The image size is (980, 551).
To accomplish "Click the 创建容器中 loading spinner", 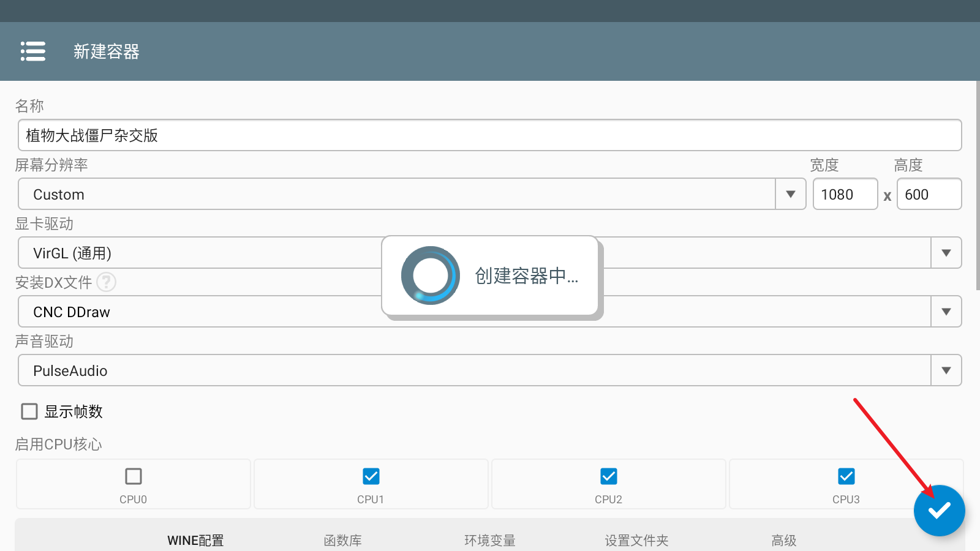I will point(430,275).
